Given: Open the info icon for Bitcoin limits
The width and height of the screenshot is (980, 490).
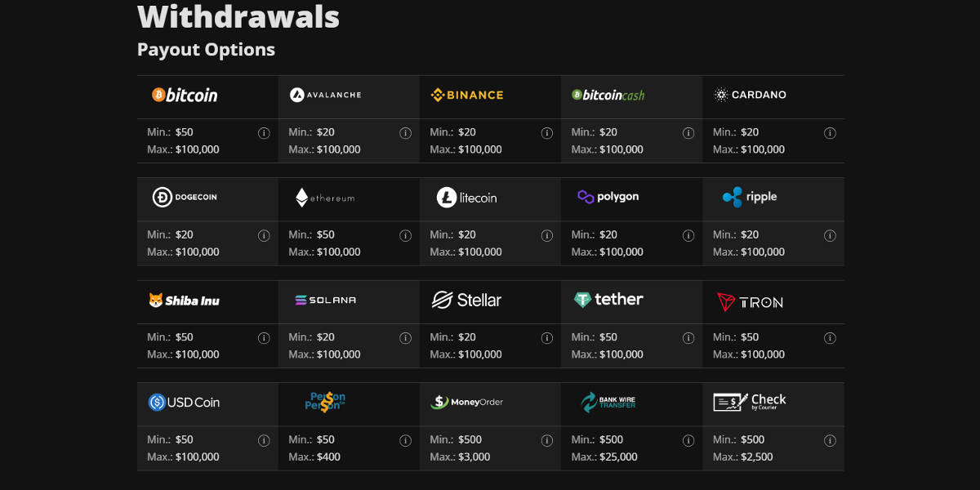Looking at the screenshot, I should coord(264,133).
